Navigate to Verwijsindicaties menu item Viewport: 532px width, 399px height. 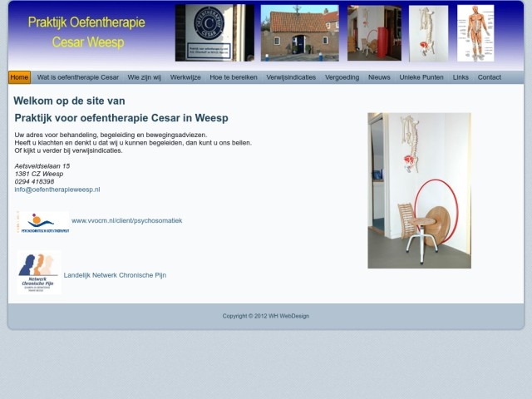[291, 77]
